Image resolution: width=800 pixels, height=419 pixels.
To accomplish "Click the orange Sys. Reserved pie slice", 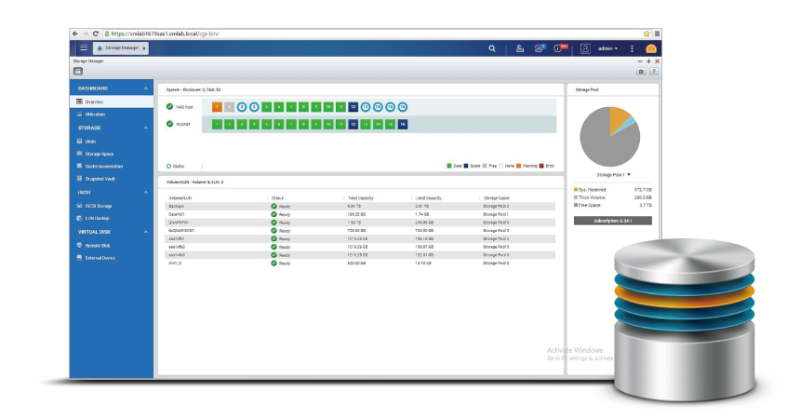I will click(x=620, y=119).
